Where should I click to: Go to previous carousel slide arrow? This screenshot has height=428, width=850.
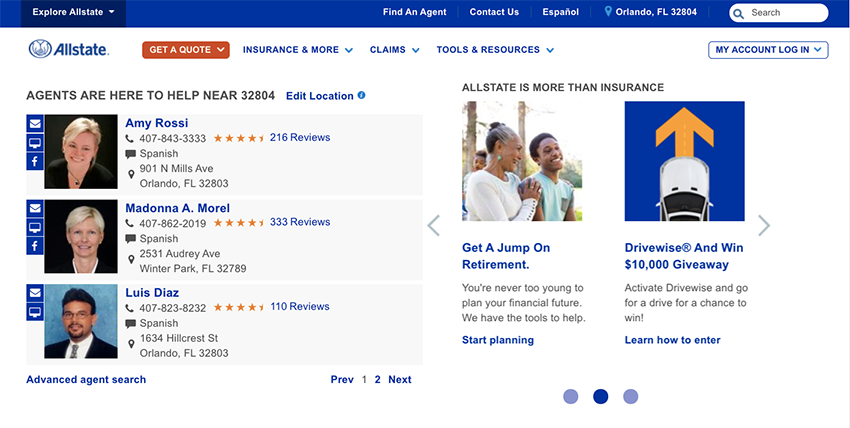click(433, 225)
